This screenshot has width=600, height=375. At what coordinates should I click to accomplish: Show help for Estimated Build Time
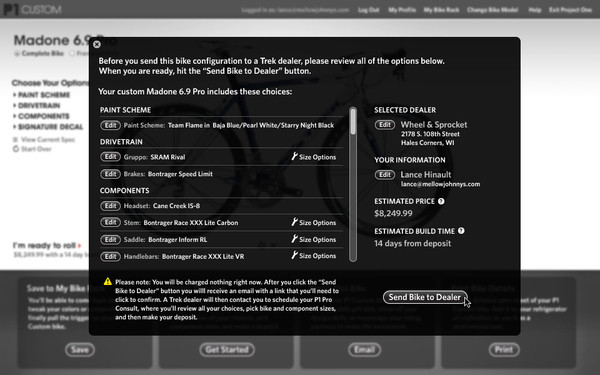point(461,231)
